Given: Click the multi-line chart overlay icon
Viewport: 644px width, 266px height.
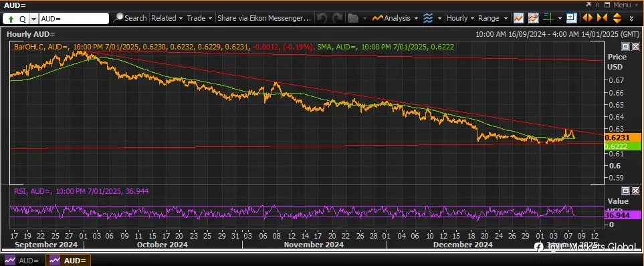Looking at the screenshot, I should (534, 18).
